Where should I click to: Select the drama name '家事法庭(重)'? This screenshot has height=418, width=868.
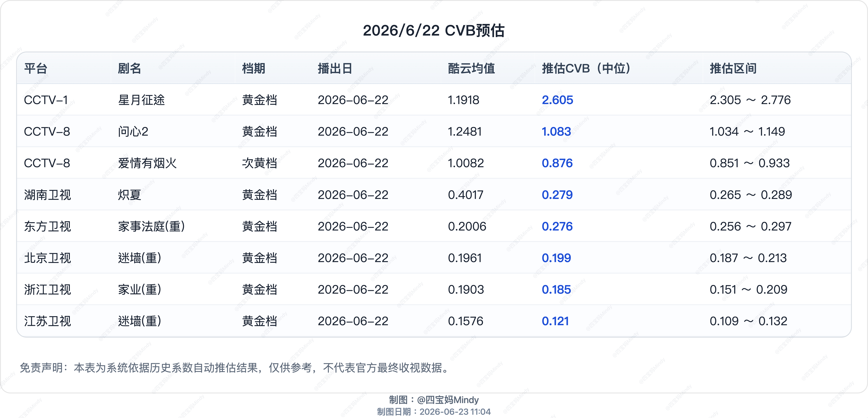tap(151, 227)
